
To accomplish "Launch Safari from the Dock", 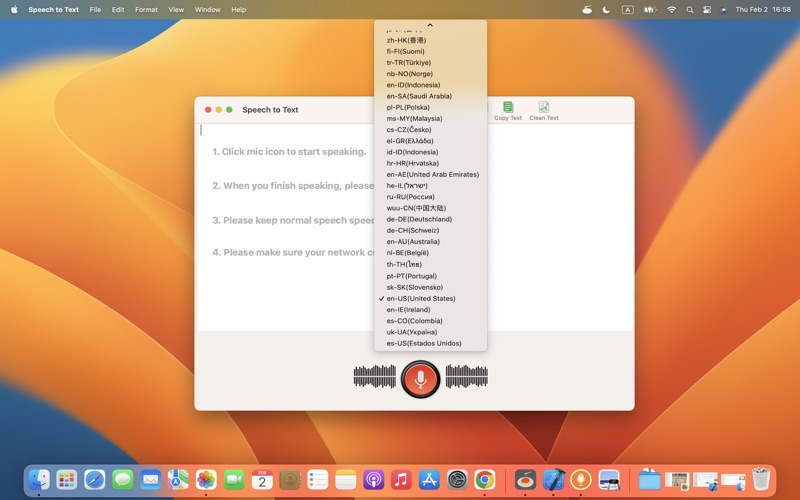I will point(95,480).
